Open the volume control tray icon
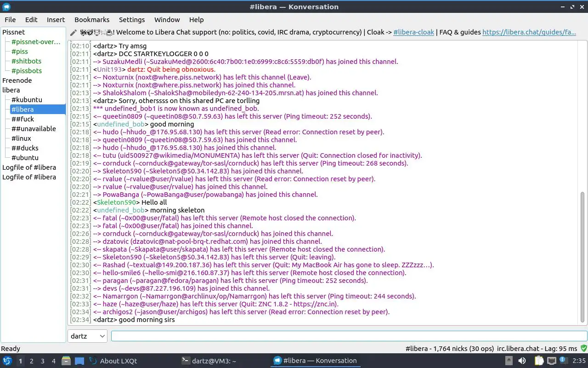This screenshot has width=588, height=368. point(522,361)
